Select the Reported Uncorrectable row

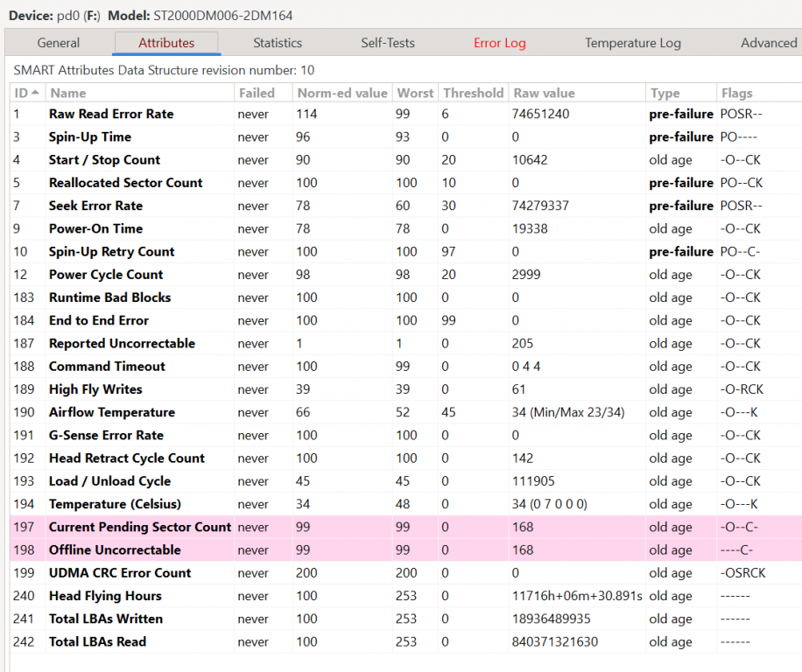pyautogui.click(x=122, y=343)
